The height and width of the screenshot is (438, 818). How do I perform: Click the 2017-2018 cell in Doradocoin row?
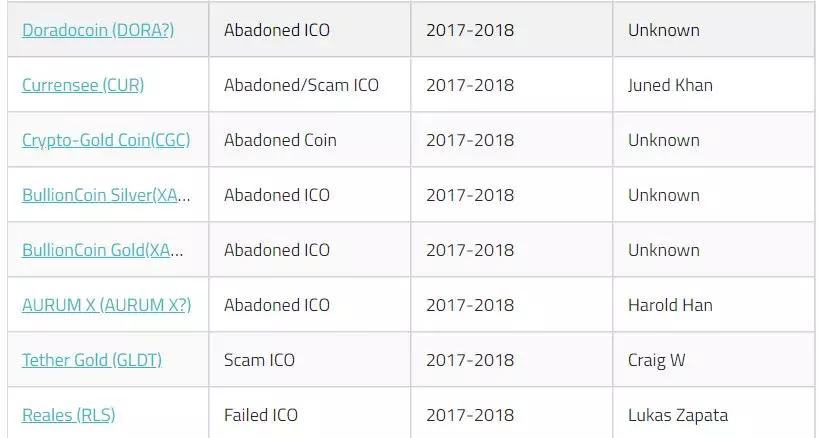(x=470, y=30)
